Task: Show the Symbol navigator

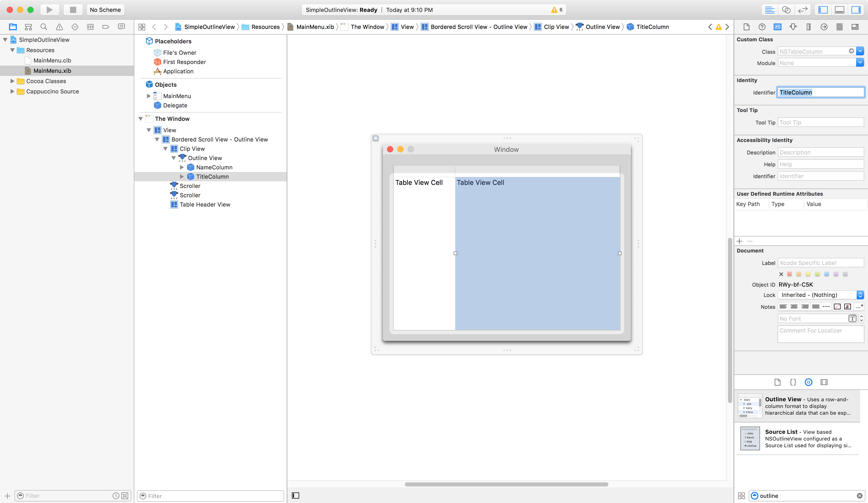Action: [28, 27]
